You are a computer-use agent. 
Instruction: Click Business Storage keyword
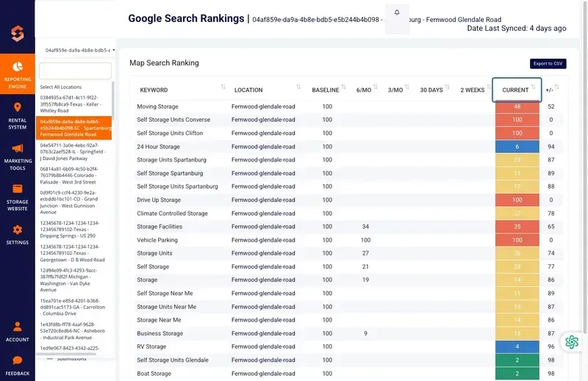point(159,333)
